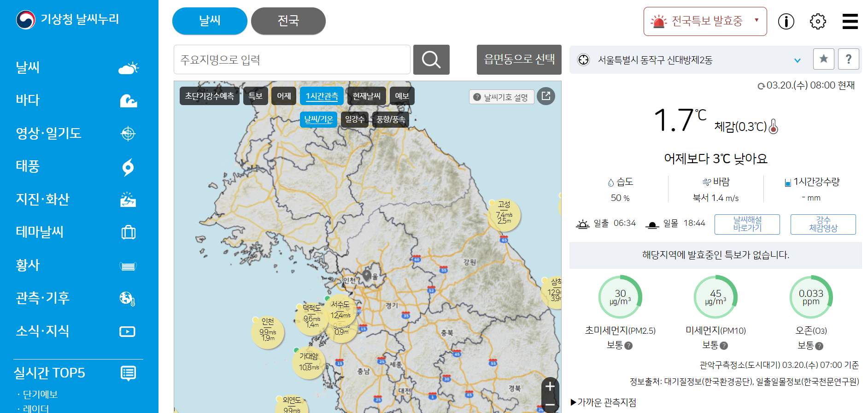Open the 태풍 typhoon icon
The height and width of the screenshot is (413, 868).
coord(128,167)
